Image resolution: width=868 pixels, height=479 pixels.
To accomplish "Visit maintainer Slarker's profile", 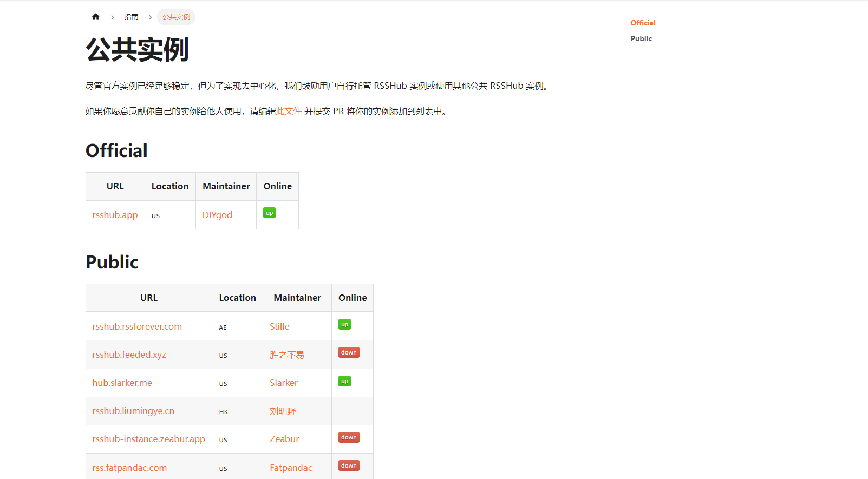I will coord(284,383).
